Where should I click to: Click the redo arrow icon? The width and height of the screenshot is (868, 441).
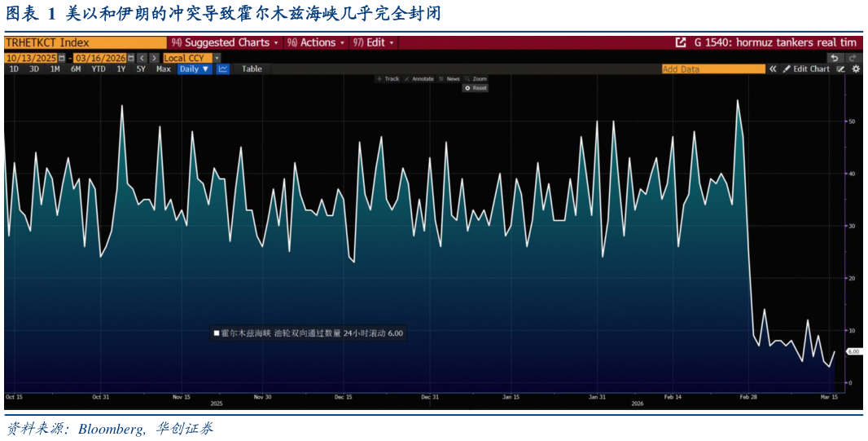tap(853, 58)
